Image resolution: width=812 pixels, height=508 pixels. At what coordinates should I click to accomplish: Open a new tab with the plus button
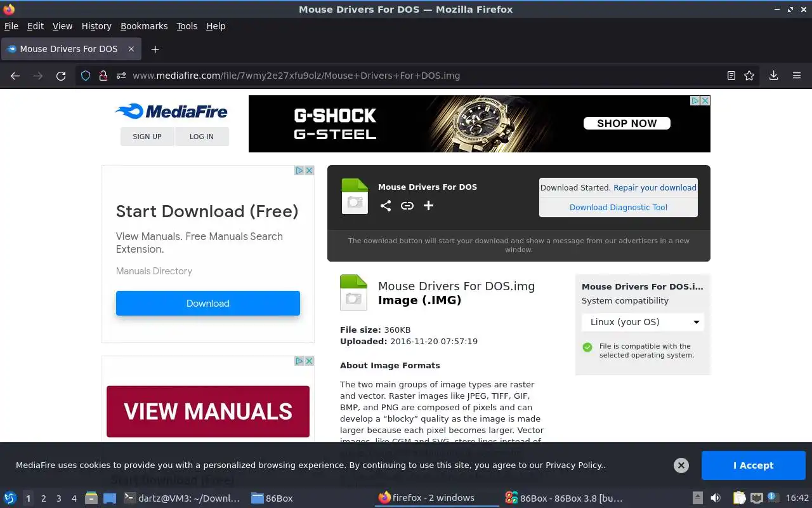click(155, 49)
